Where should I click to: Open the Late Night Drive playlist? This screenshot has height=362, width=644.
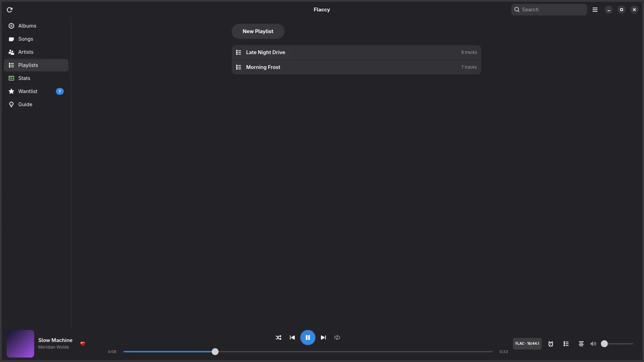[356, 52]
